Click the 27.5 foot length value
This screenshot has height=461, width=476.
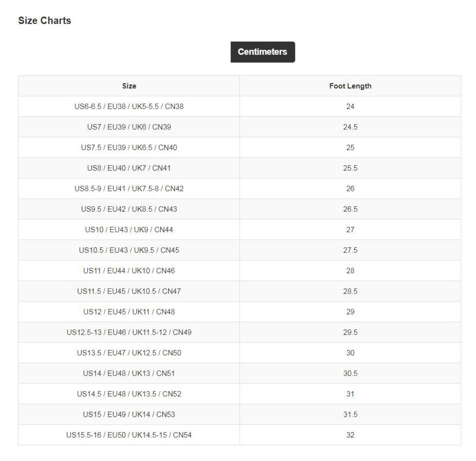point(350,250)
